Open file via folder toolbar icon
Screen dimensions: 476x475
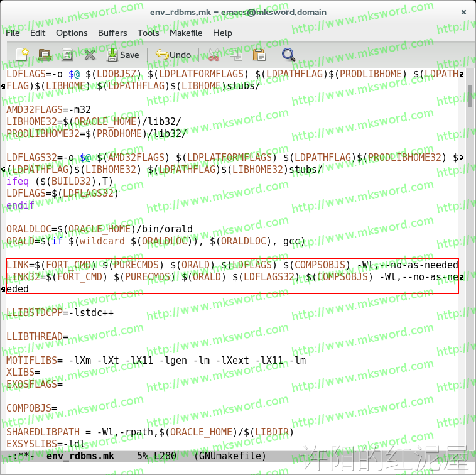coord(45,55)
